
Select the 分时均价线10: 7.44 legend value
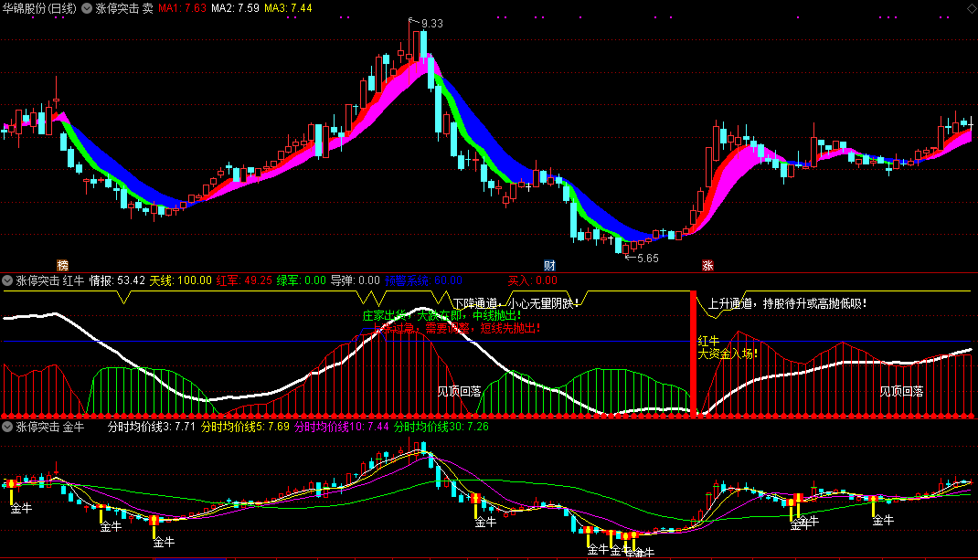coord(342,427)
